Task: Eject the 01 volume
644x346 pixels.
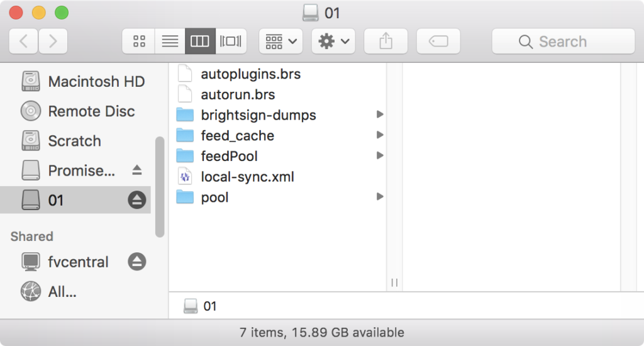Action: pyautogui.click(x=136, y=200)
